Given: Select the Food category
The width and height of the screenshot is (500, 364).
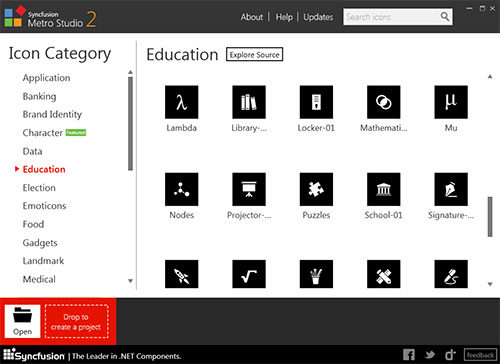Looking at the screenshot, I should click(x=33, y=224).
